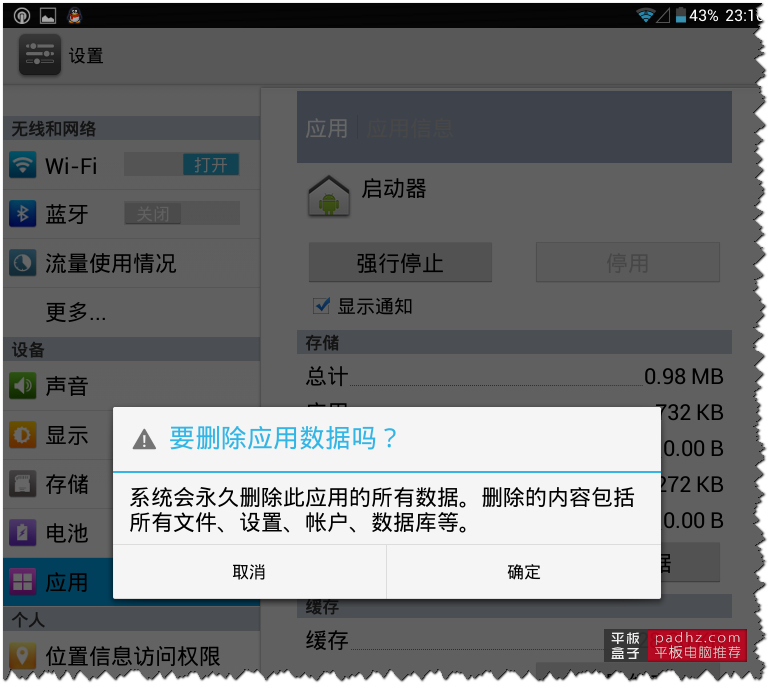Open 流量使用情况 settings entry
The height and width of the screenshot is (690, 775).
coord(132,264)
